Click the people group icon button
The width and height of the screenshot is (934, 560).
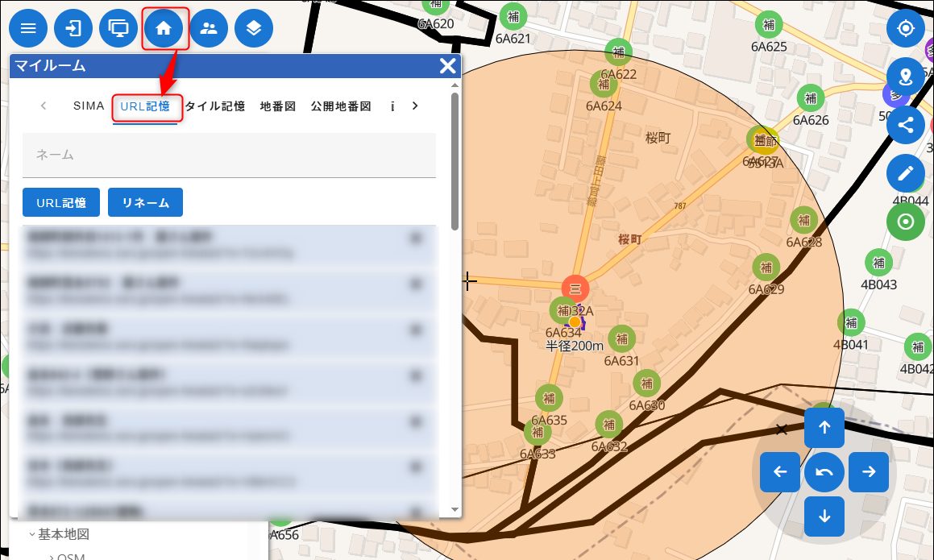click(209, 29)
